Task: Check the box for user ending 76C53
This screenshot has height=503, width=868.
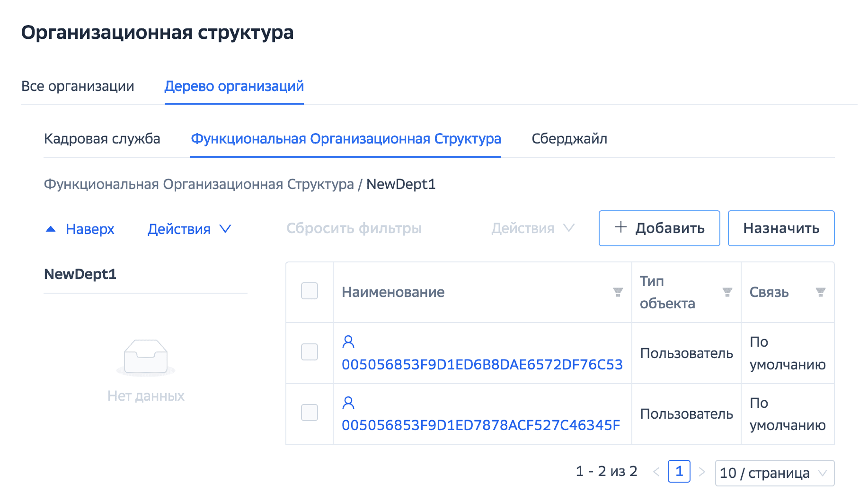Action: (x=310, y=352)
